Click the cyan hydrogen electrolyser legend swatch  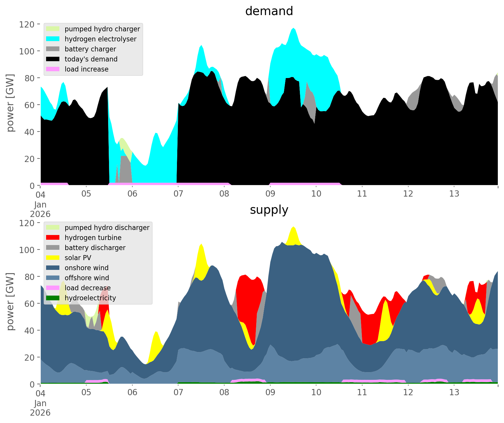tap(53, 39)
